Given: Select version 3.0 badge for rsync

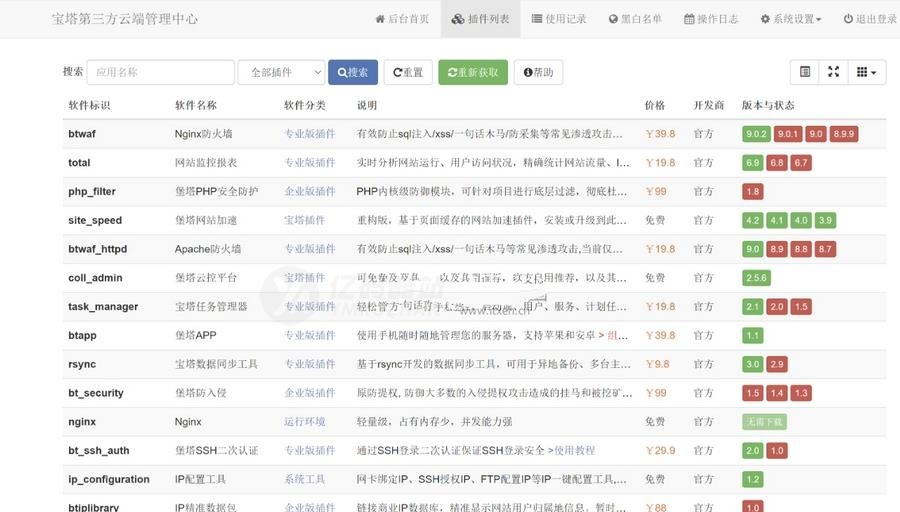Looking at the screenshot, I should [752, 364].
